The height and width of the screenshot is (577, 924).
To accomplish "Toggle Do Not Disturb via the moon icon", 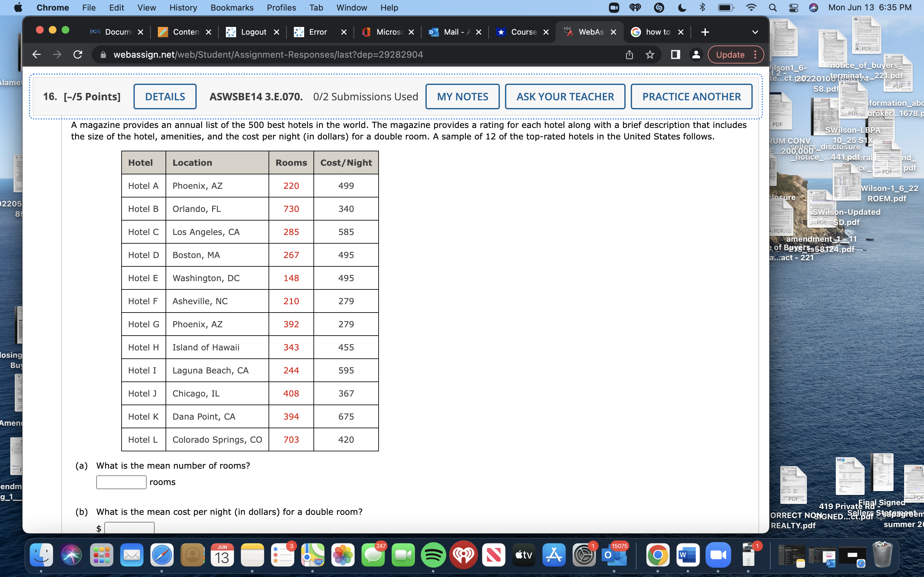I will 682,8.
